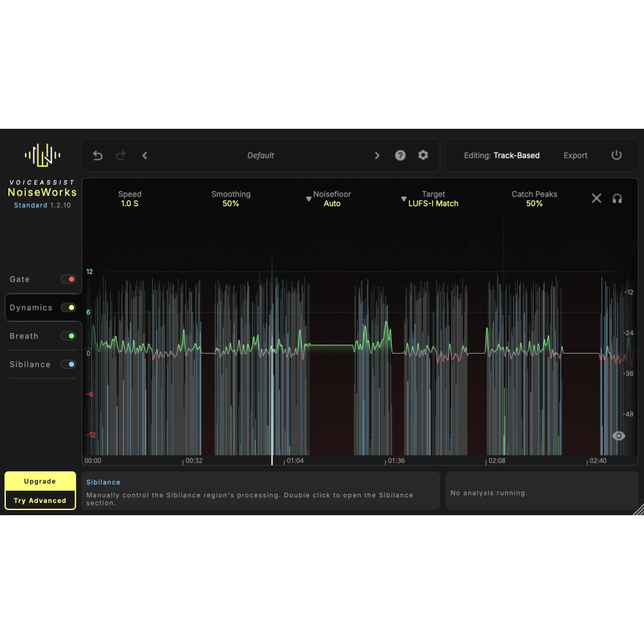This screenshot has width=644, height=644.
Task: Open the Noisefloor dropdown arrow
Action: (308, 199)
